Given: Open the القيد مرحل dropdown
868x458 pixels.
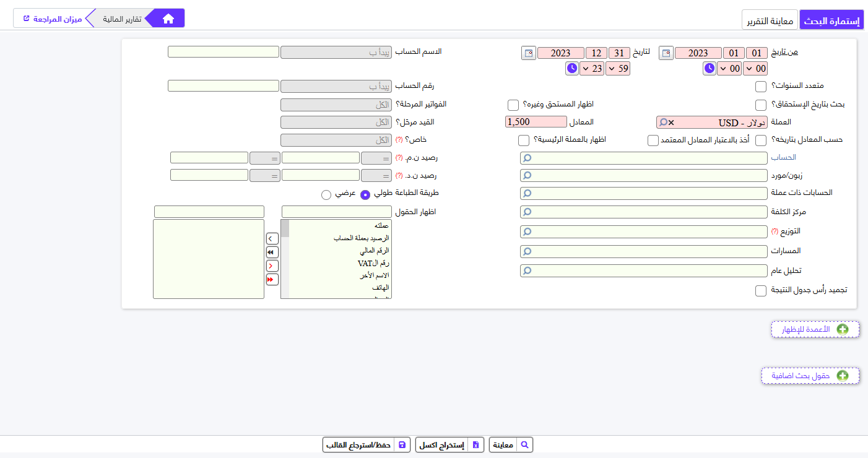Looking at the screenshot, I should tap(336, 122).
